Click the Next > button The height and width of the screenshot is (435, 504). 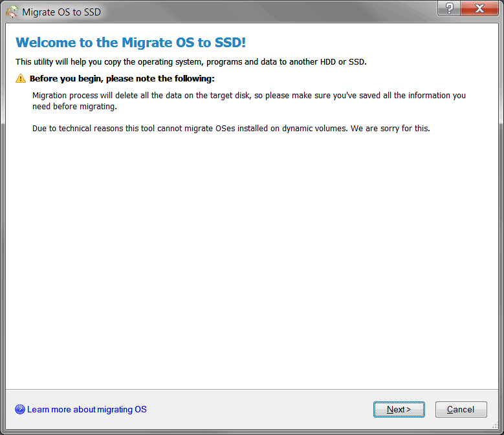click(x=399, y=409)
